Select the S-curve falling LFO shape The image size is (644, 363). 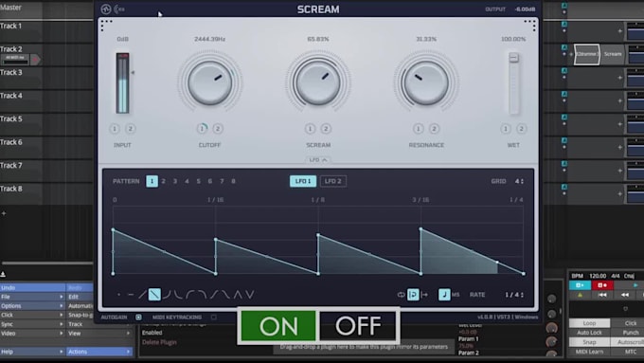(x=226, y=295)
